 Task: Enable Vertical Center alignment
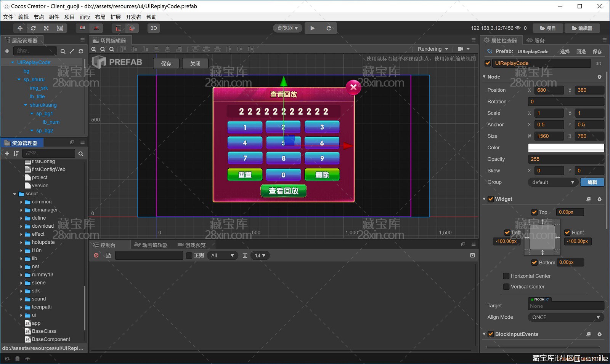506,287
